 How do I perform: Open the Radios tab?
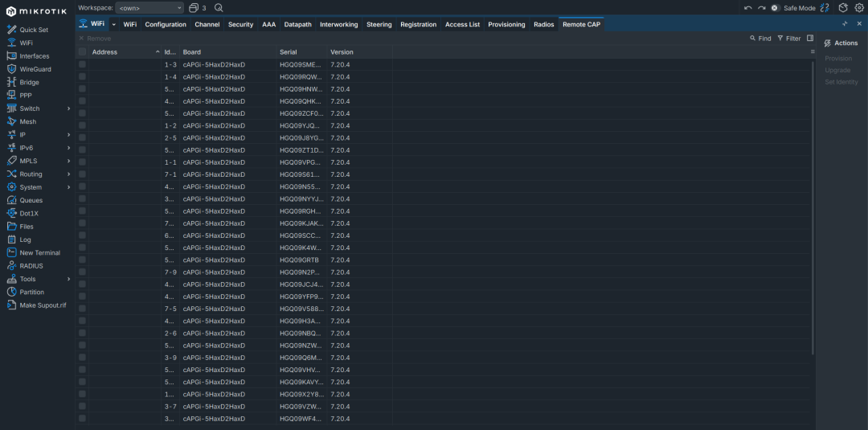pyautogui.click(x=543, y=24)
